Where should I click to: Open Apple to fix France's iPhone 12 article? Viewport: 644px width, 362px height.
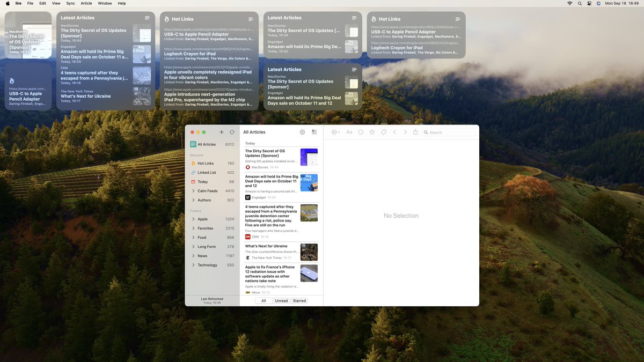point(281,279)
